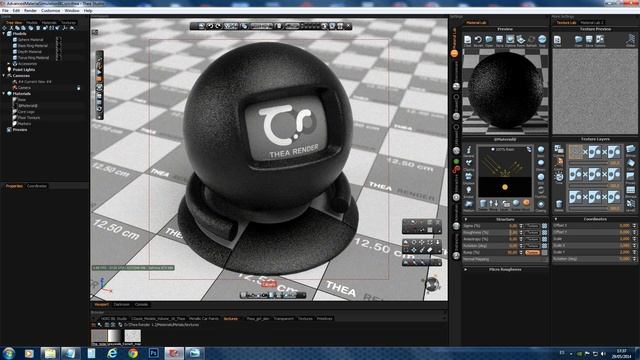Delete the selected material layer
Image resolution: width=640 pixels, height=360 pixels.
coord(483,204)
